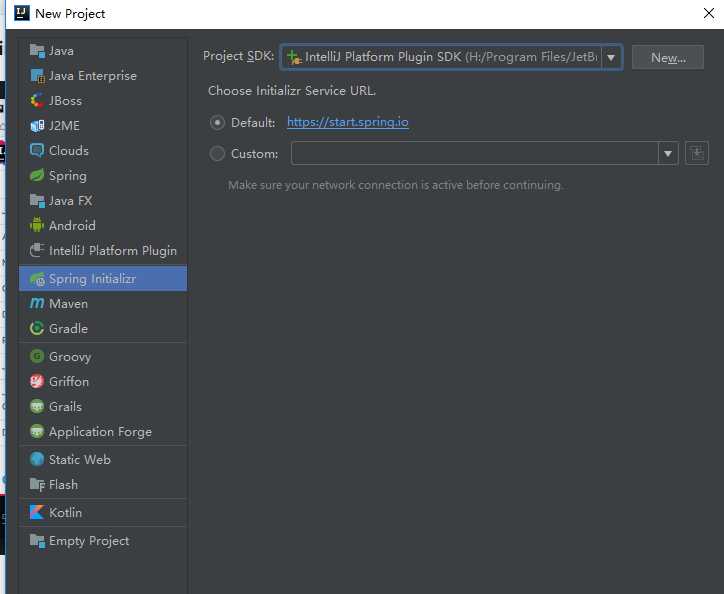Select the Java FX list entry

tap(103, 200)
